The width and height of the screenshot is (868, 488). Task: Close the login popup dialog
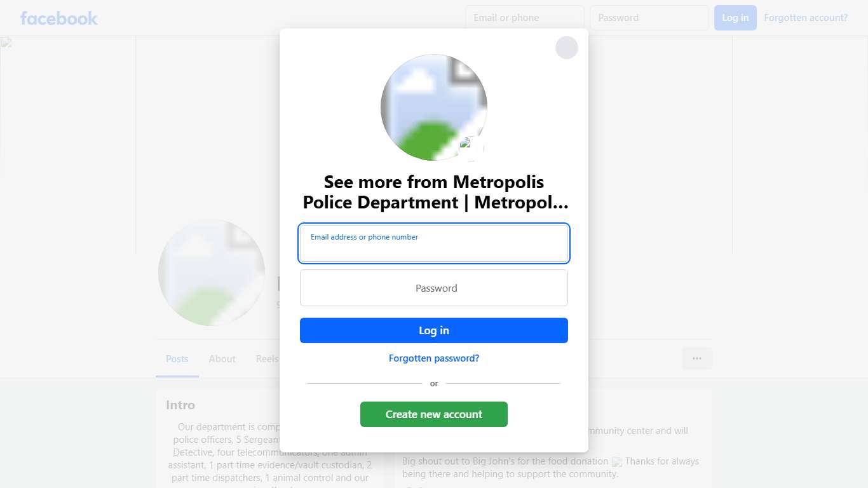(566, 48)
